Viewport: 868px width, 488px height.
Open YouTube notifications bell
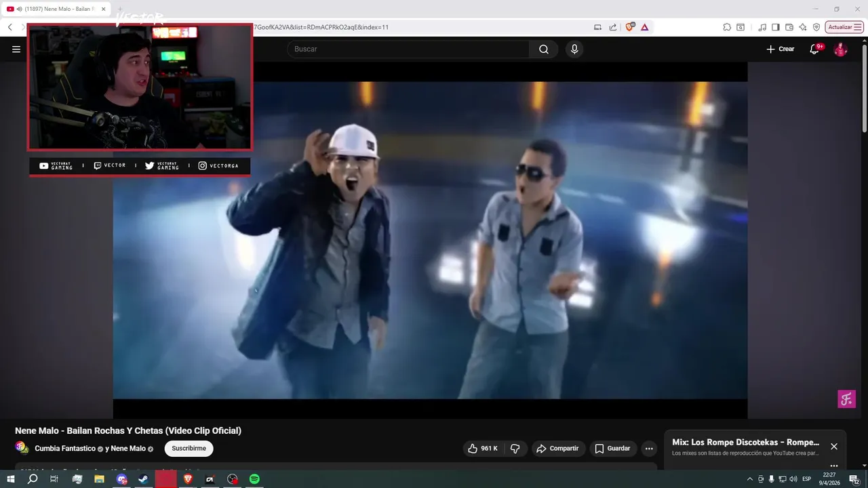point(814,49)
